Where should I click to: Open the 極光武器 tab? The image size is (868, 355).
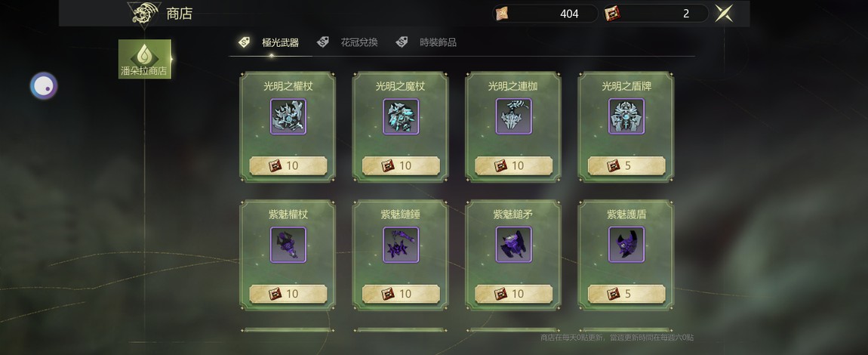(x=269, y=42)
